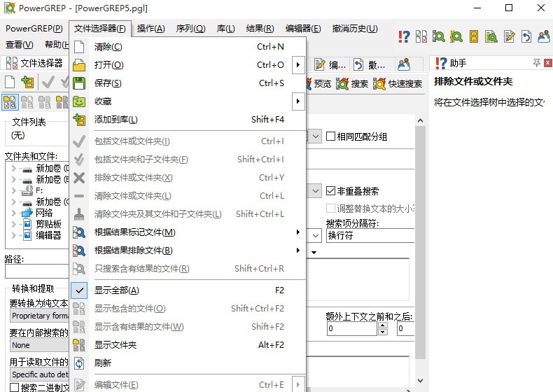Viewport: 553px width, 392px height.
Task: Click the new file icon in File Selector panel
Action: 10,82
